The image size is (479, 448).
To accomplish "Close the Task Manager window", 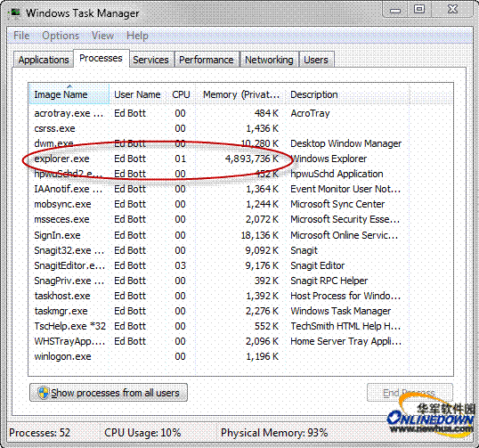I will click(452, 10).
